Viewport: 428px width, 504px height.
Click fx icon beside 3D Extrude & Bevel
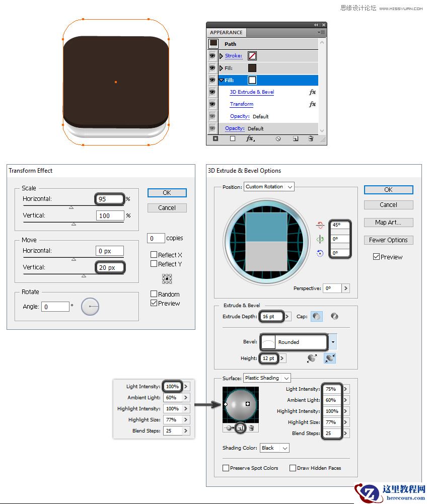click(312, 92)
